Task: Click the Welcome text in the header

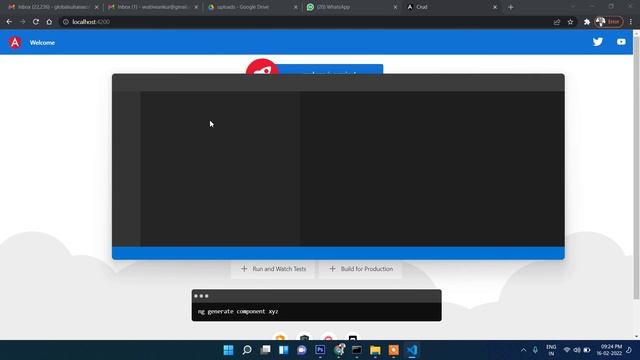Action: [x=42, y=42]
